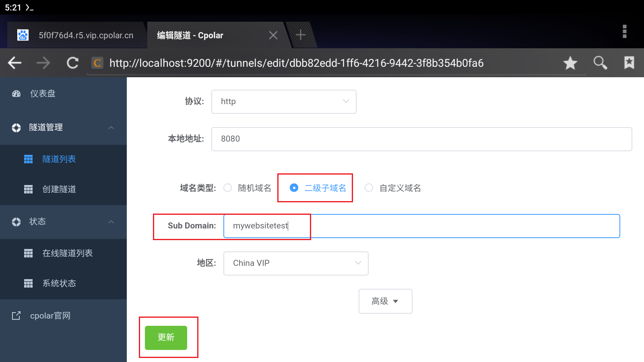
Task: Select the 二级子域名 radio option
Action: (294, 188)
